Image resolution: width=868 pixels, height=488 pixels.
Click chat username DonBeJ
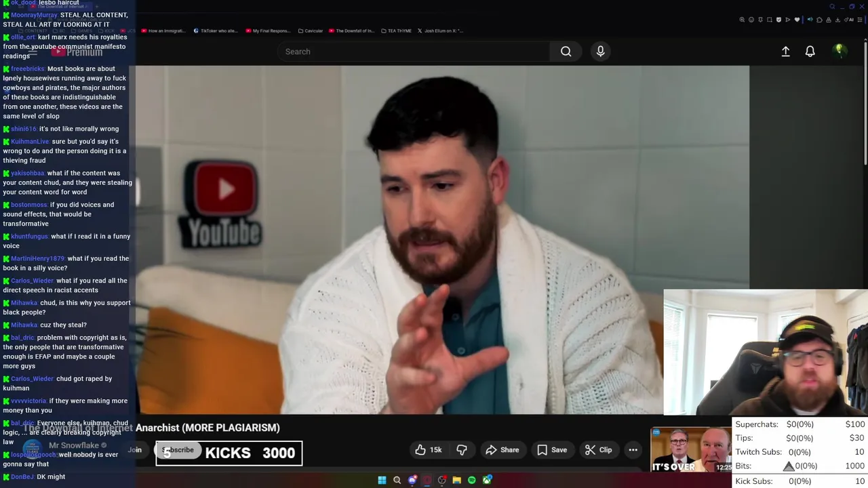(22, 477)
